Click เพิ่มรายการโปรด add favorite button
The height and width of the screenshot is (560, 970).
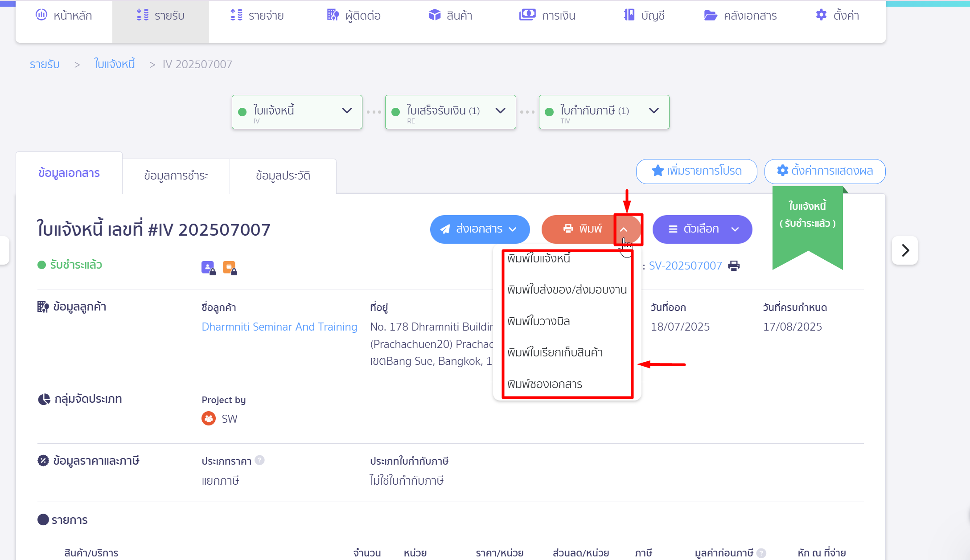(x=697, y=171)
